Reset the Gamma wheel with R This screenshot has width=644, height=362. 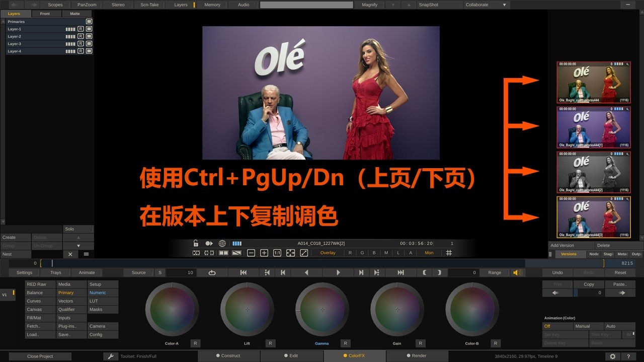click(x=345, y=343)
